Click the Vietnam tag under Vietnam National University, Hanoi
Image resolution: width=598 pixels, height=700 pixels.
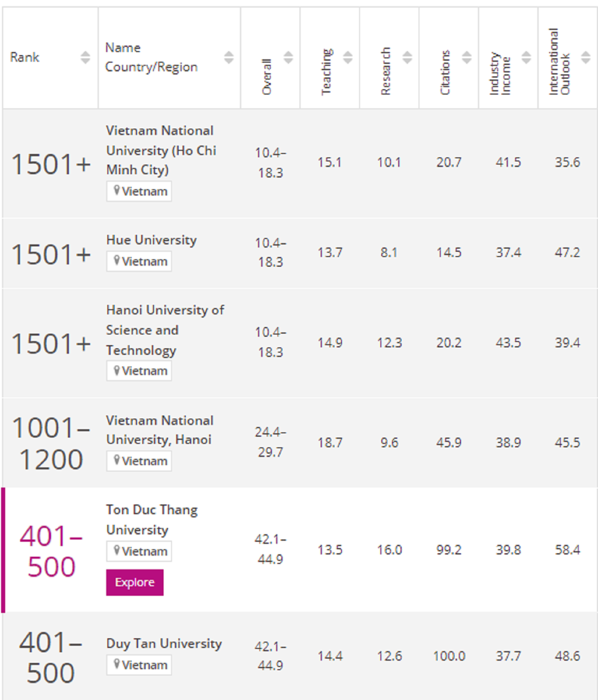click(139, 461)
